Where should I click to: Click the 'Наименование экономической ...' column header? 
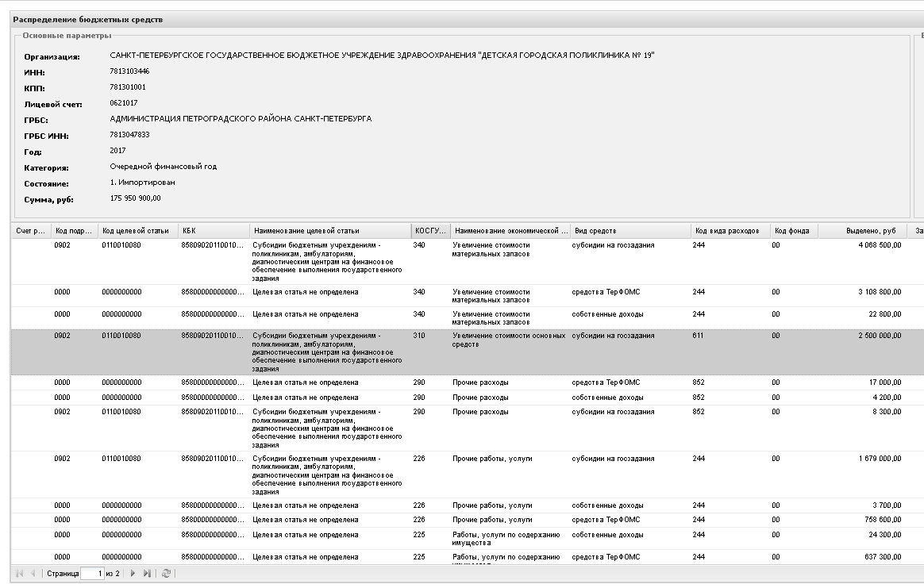pos(511,230)
